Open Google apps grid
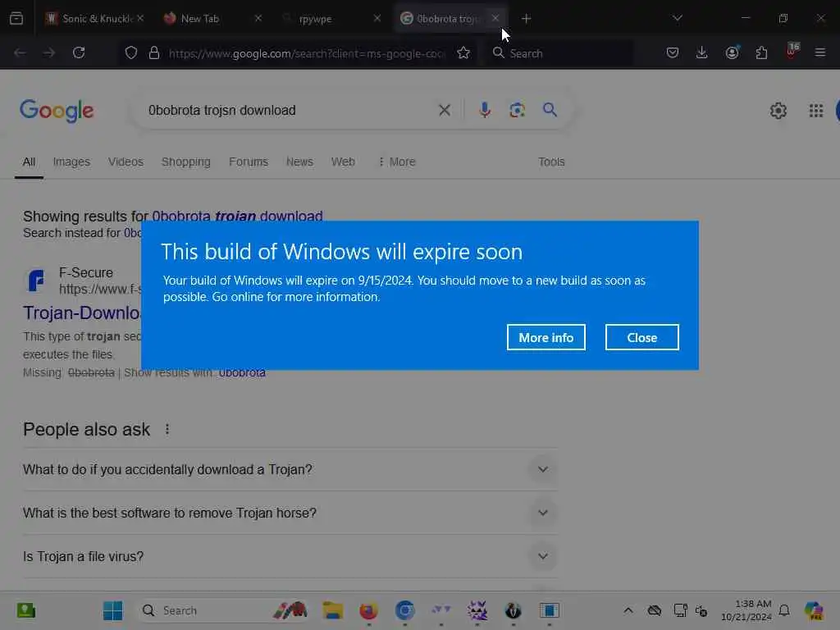 [x=816, y=111]
